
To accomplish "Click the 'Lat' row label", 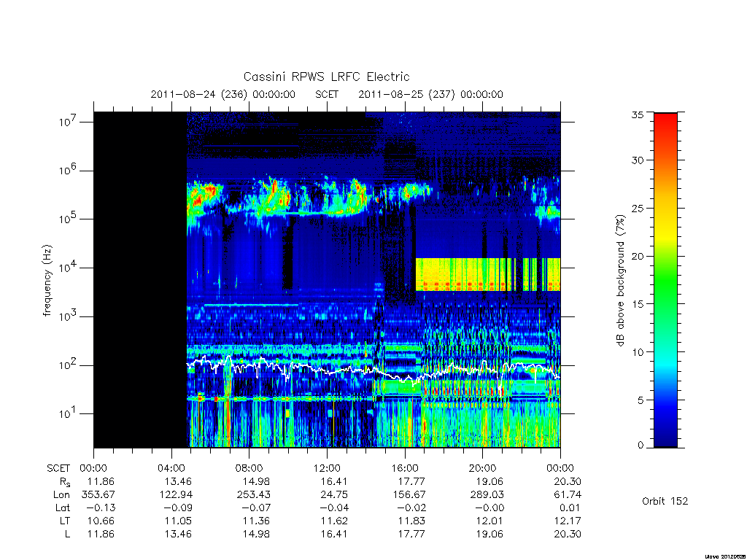I will click(x=63, y=508).
